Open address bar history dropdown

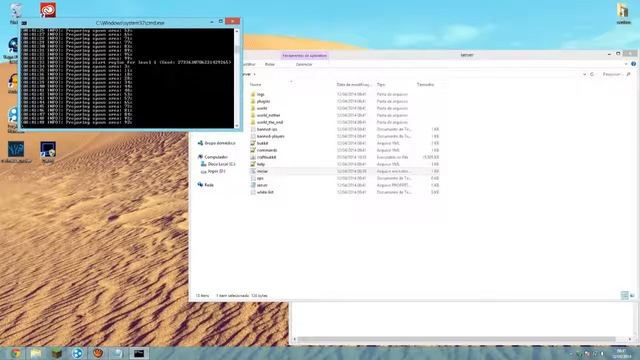[x=584, y=74]
